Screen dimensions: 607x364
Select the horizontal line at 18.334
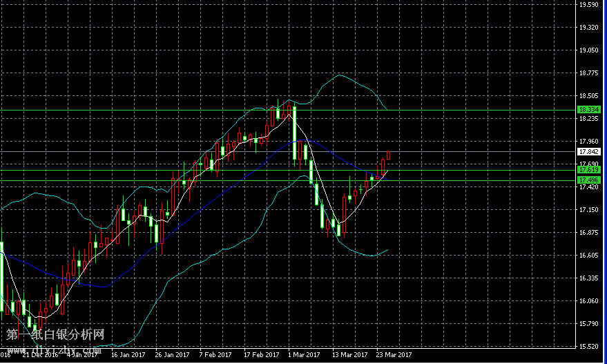[x=138, y=110]
